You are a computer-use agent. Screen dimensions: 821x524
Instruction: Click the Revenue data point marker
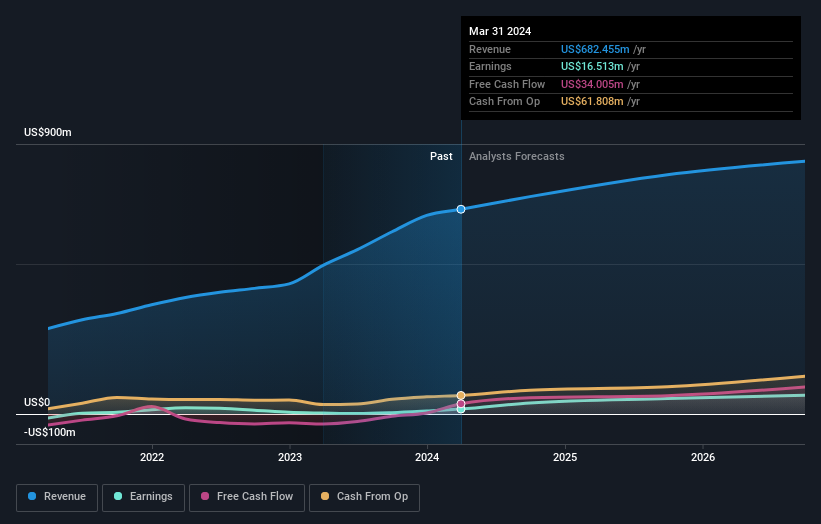point(461,209)
